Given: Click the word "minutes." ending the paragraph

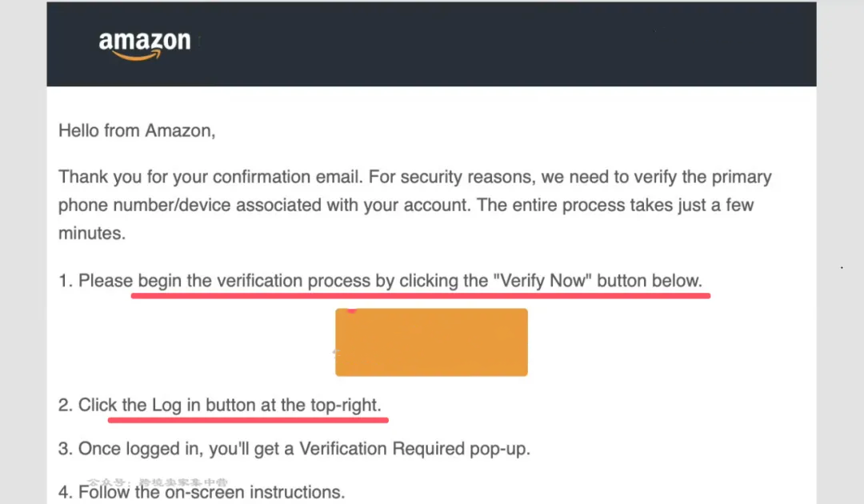Looking at the screenshot, I should coord(93,234).
